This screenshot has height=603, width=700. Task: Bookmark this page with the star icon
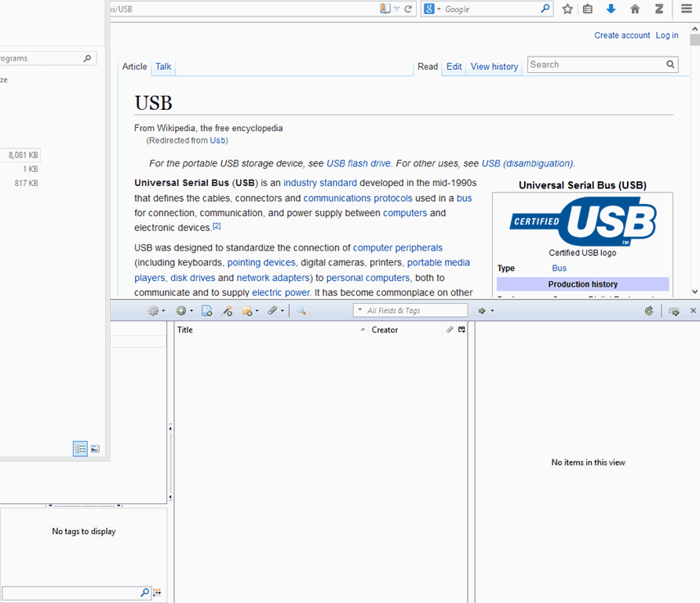point(567,9)
